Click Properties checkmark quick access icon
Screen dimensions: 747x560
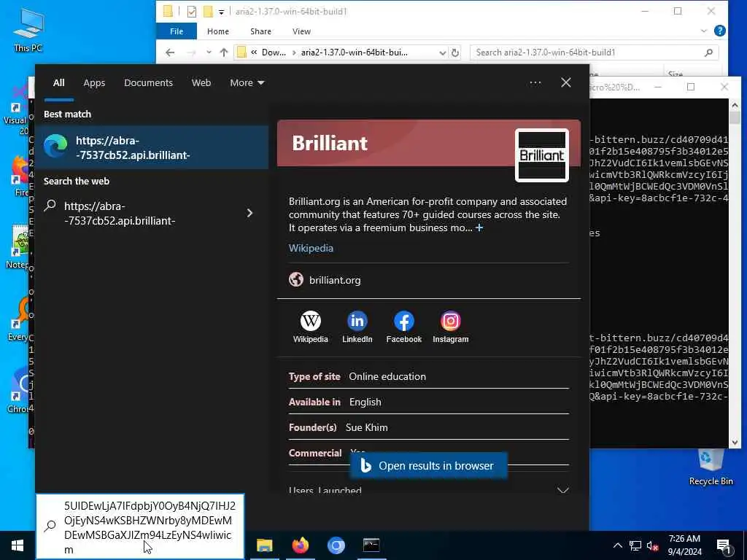tap(192, 12)
